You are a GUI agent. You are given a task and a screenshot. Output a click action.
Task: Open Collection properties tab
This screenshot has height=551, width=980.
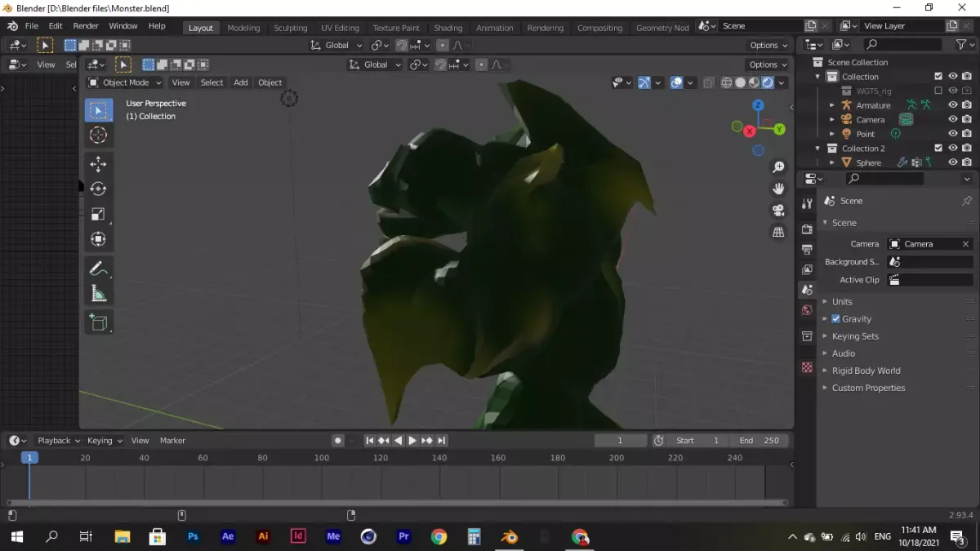(807, 336)
